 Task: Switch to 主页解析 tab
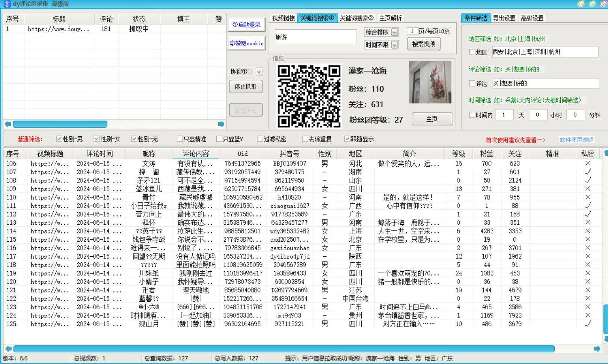pos(390,18)
